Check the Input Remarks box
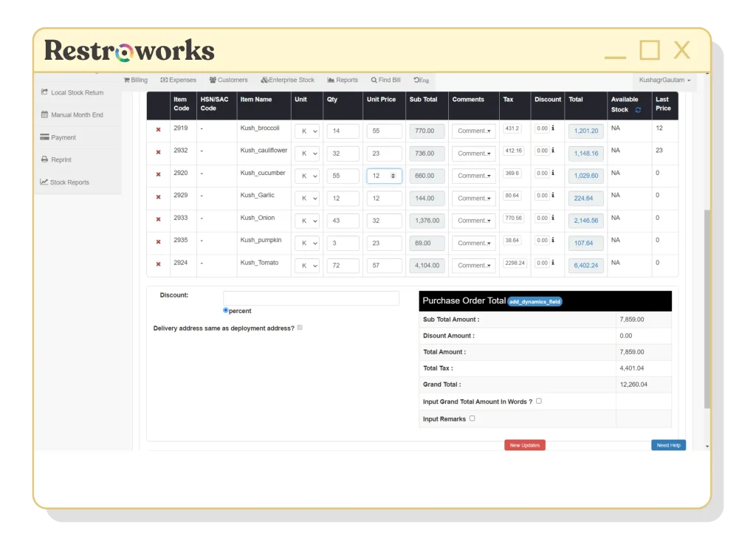756x558 pixels. click(x=471, y=417)
